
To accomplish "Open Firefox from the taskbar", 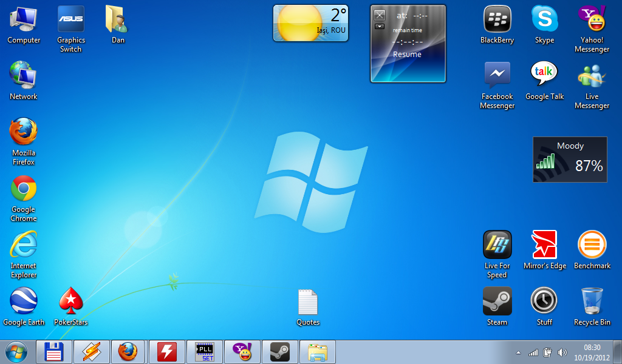I will click(x=129, y=352).
